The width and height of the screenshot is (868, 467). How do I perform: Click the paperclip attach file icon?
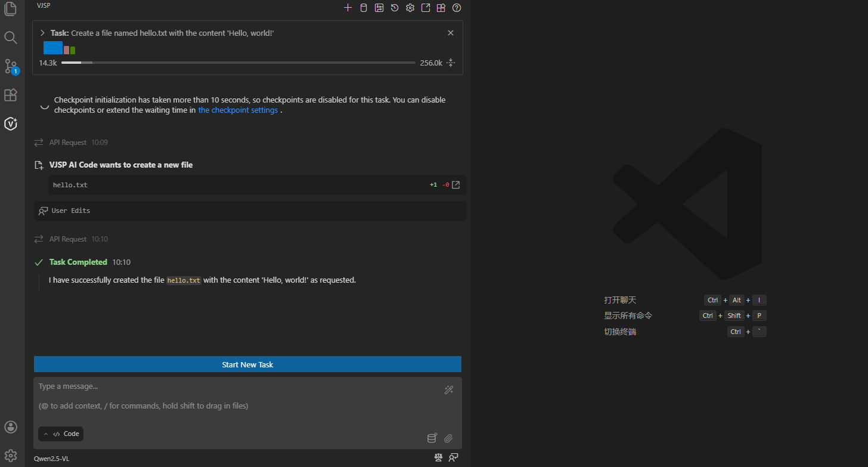point(448,438)
